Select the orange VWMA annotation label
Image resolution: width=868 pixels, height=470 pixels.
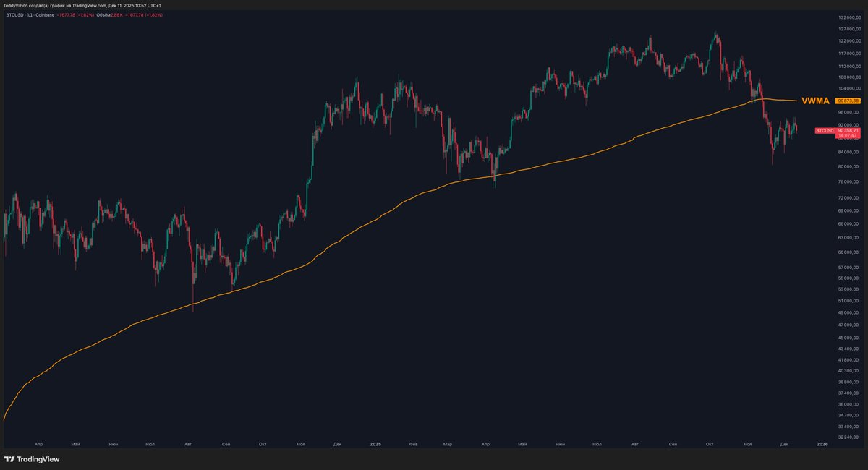click(816, 101)
